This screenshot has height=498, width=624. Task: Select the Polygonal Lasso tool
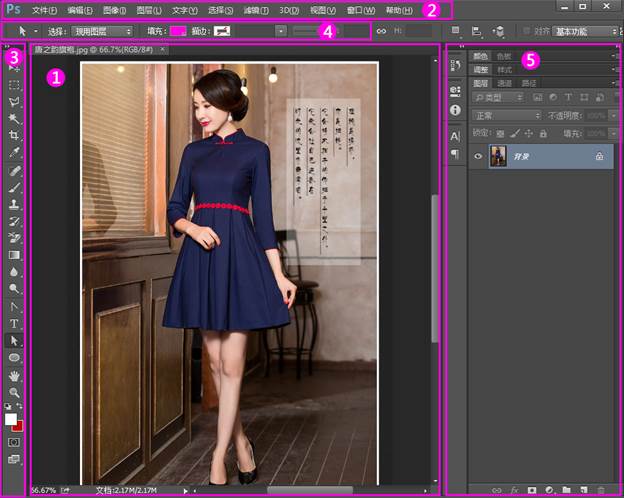pos(14,102)
